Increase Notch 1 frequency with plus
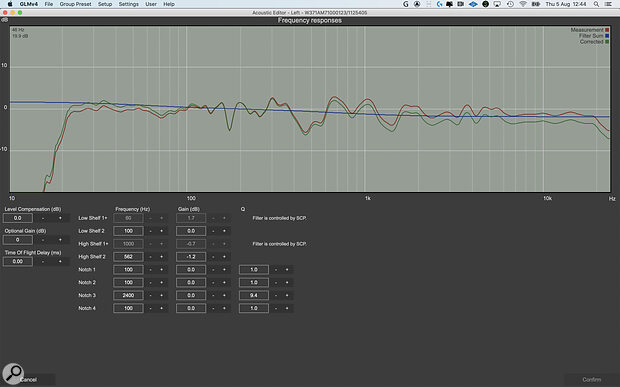The height and width of the screenshot is (387, 620). [x=161, y=270]
